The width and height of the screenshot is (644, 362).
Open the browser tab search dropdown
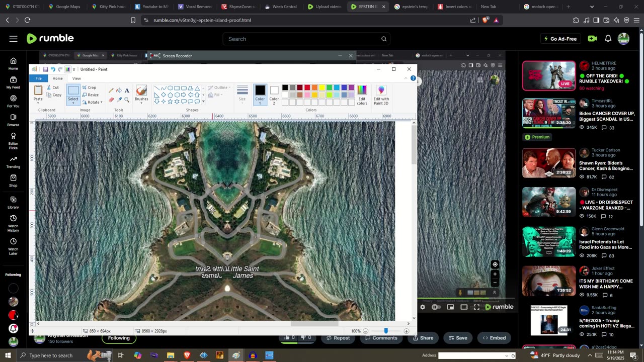click(x=592, y=7)
